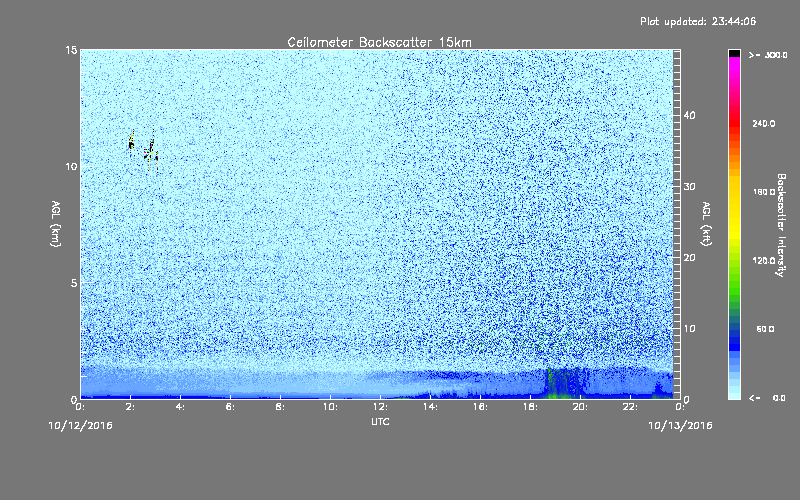Click the start date '10/12/2016'
Image resolution: width=800 pixels, height=500 pixels.
coord(81,426)
